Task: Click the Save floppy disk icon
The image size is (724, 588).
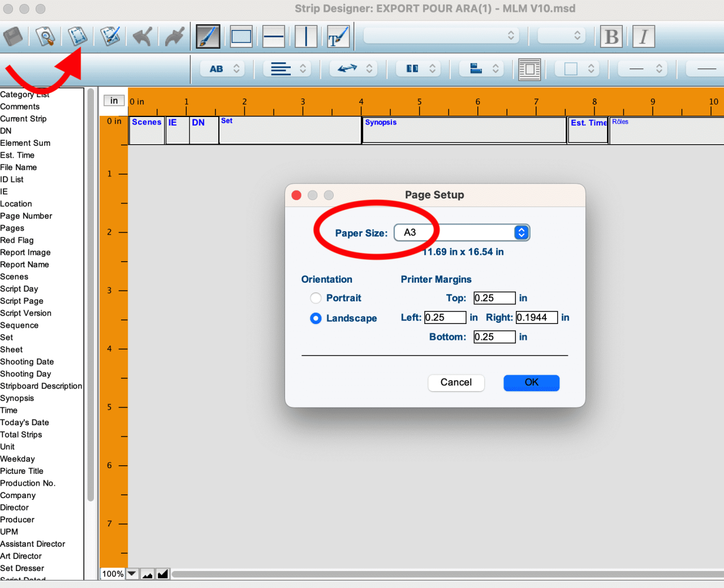Action: point(13,37)
